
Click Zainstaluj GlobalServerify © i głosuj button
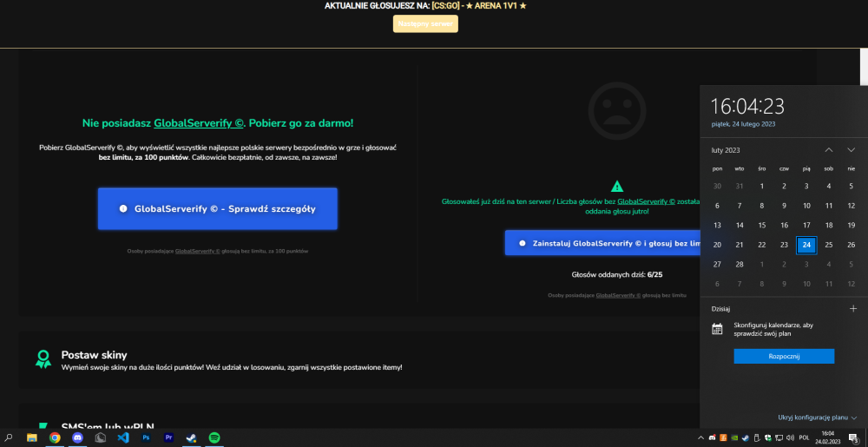tap(602, 243)
